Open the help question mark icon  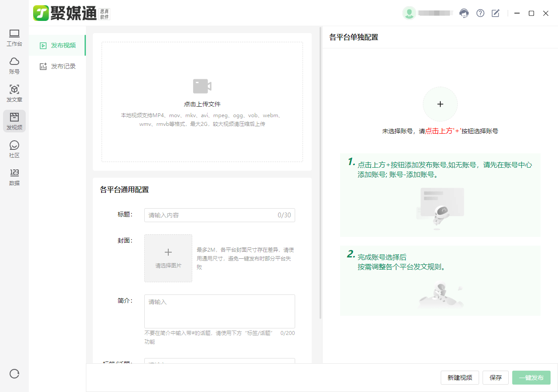point(480,13)
